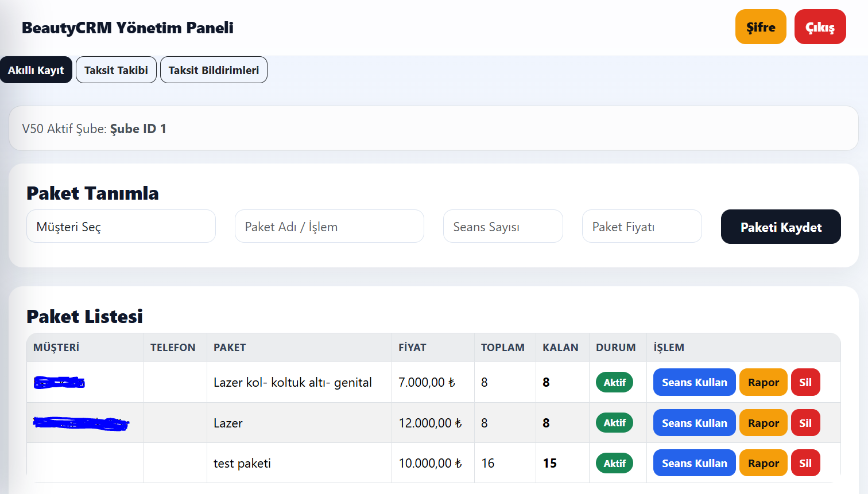The height and width of the screenshot is (494, 868).
Task: Click the price 10.000,00 ₺
Action: pyautogui.click(x=431, y=463)
